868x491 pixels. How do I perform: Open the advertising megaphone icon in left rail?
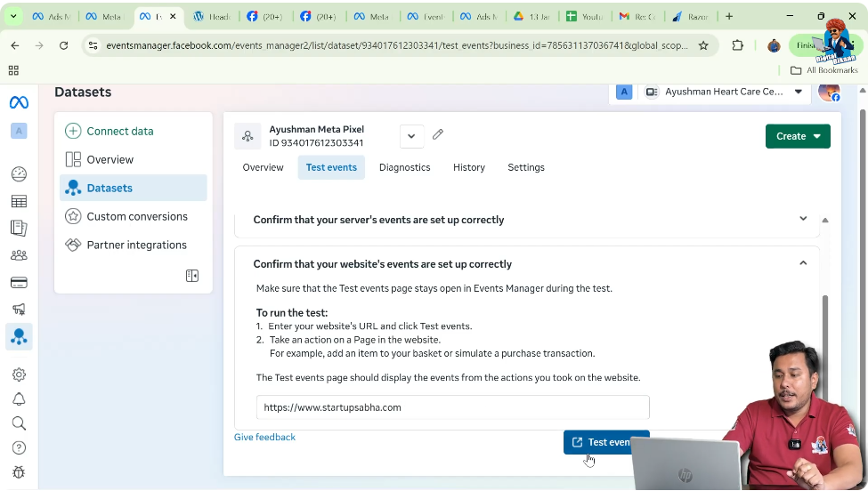19,309
